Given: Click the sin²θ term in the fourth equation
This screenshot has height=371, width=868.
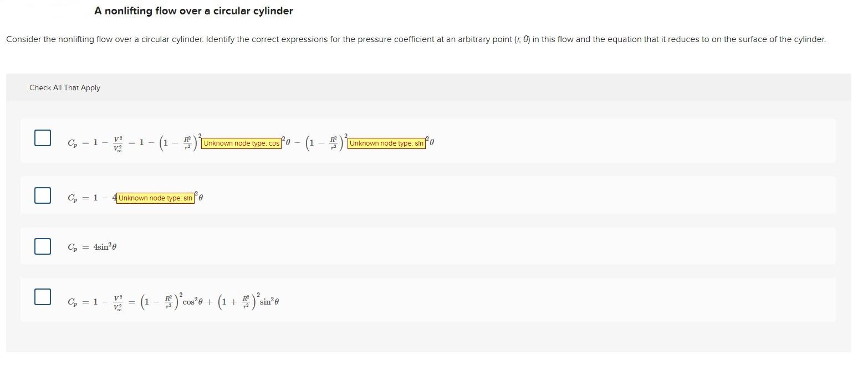Looking at the screenshot, I should coord(269,301).
